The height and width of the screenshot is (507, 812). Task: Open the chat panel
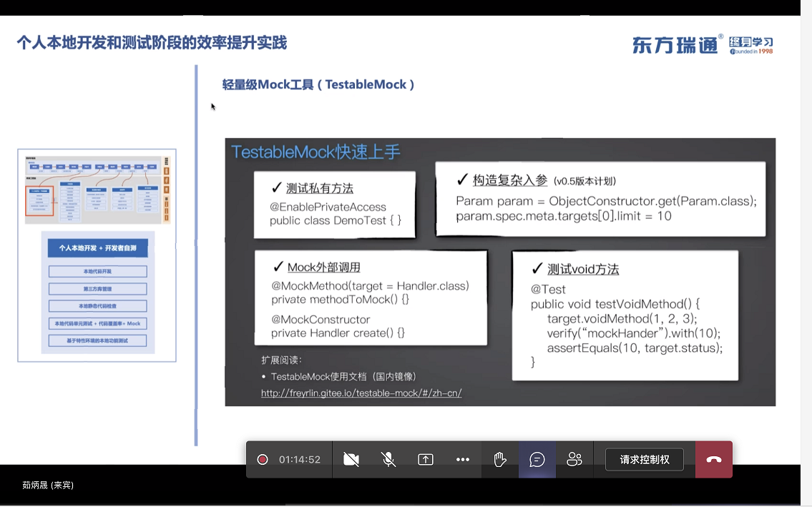[x=537, y=459]
